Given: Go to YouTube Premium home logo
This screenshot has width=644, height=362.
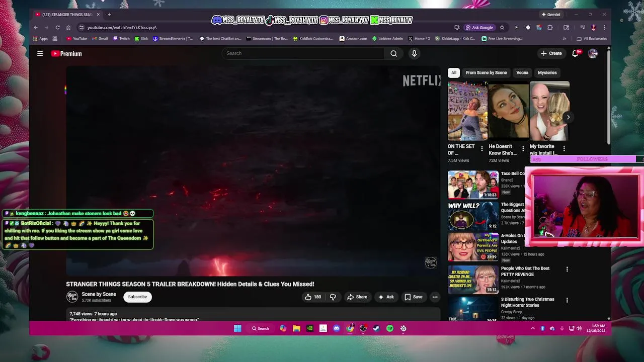Looking at the screenshot, I should pyautogui.click(x=66, y=54).
